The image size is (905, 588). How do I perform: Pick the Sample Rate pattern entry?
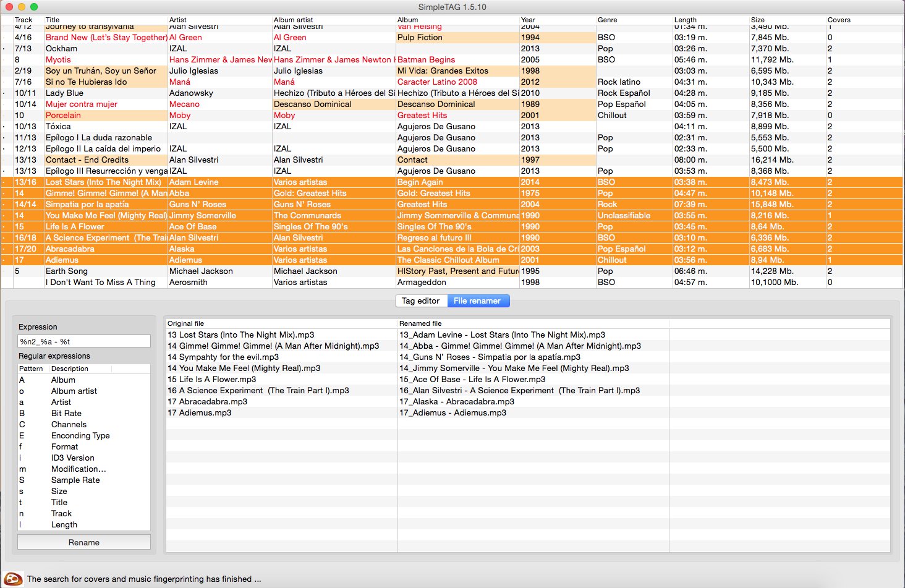(75, 480)
